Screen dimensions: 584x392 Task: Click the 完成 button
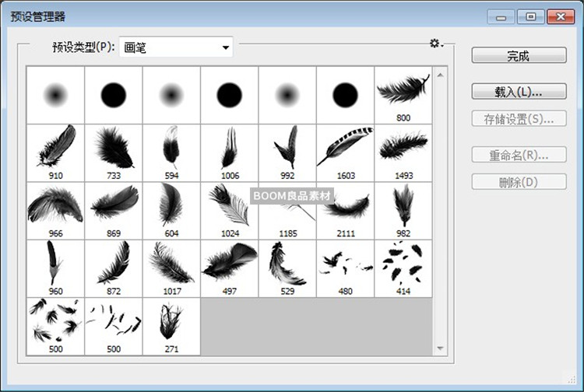pos(519,55)
